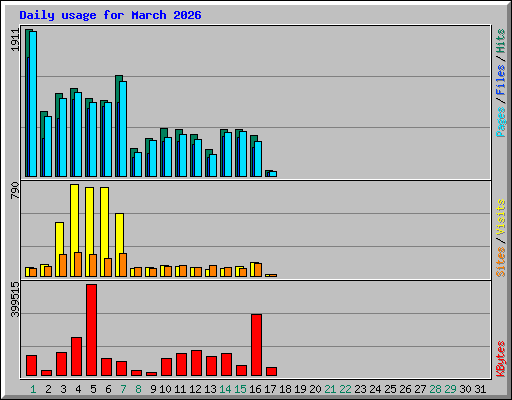Click the day label '1' on the x-axis
Image resolution: width=512 pixels, height=400 pixels.
pos(33,389)
